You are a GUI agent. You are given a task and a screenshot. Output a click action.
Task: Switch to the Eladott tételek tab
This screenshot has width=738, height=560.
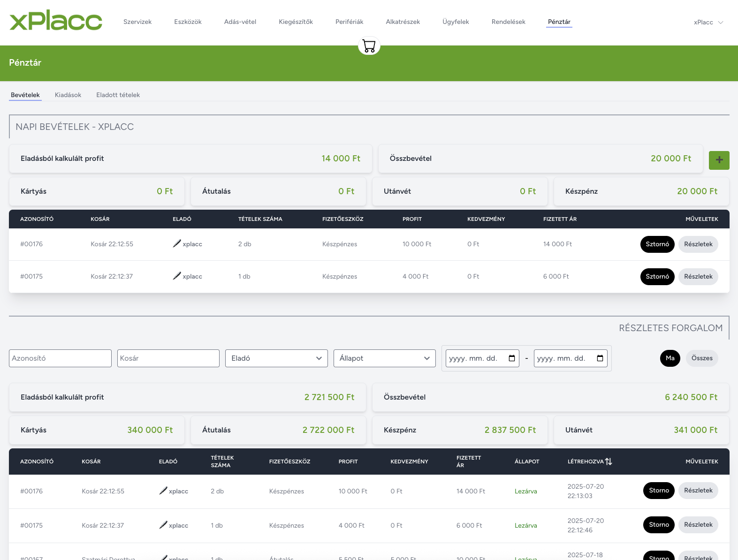click(118, 95)
